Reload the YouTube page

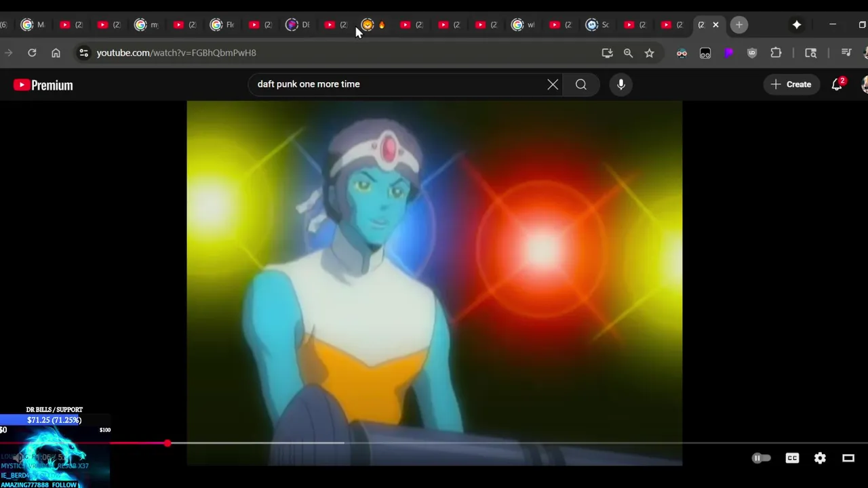pos(32,53)
